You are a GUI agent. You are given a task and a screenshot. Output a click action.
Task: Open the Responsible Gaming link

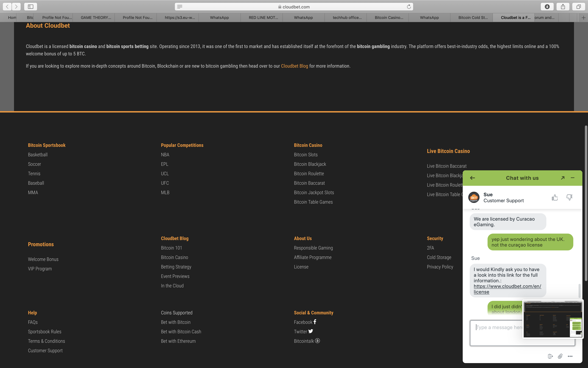click(x=313, y=248)
